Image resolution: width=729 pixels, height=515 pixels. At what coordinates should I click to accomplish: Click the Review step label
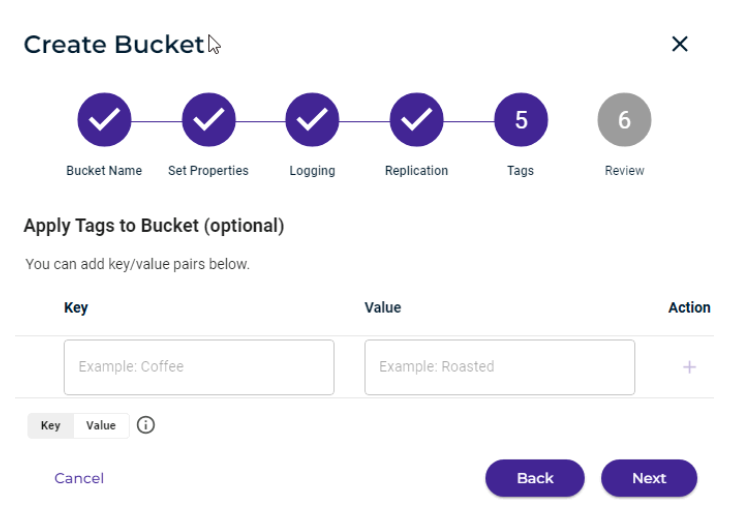click(624, 171)
